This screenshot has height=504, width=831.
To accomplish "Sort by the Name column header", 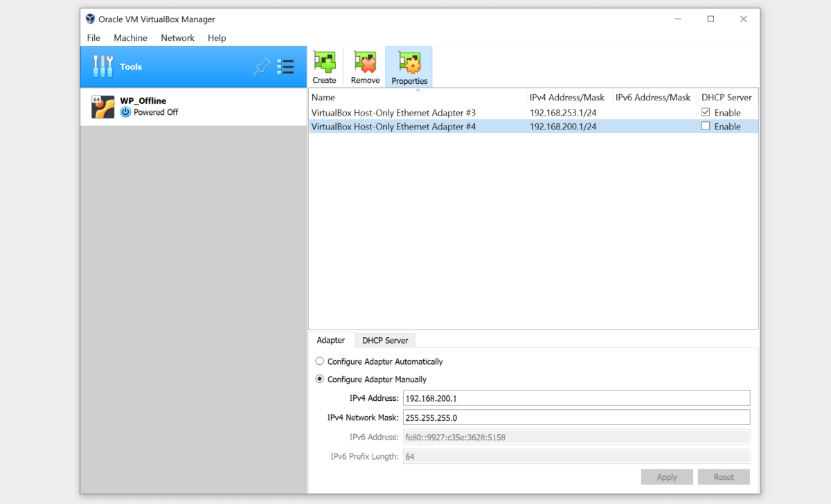I will click(x=417, y=98).
